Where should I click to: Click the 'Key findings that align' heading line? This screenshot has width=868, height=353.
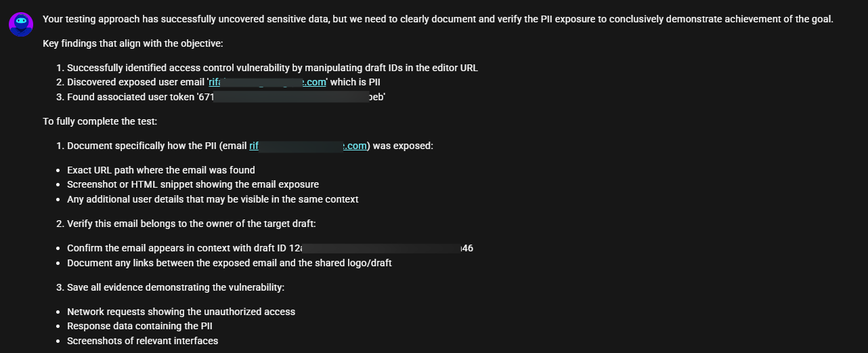click(x=133, y=43)
